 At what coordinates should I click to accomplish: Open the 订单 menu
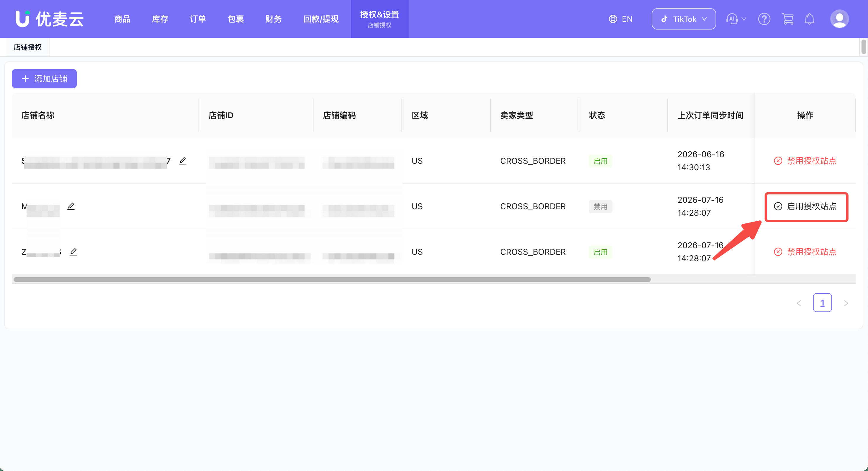198,19
